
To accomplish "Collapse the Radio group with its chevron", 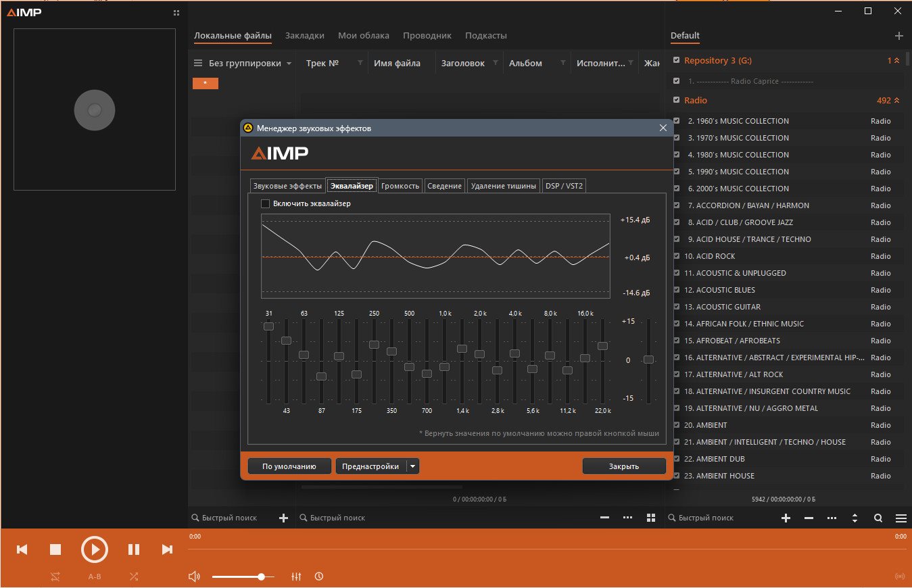I will [x=896, y=101].
